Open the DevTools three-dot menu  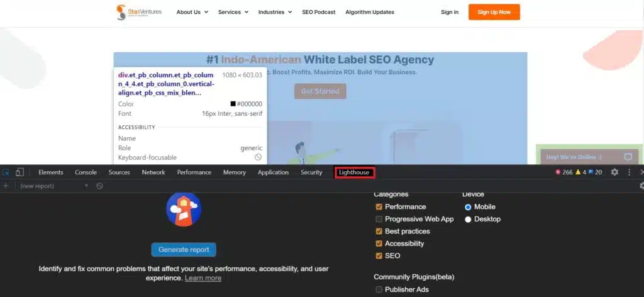click(x=629, y=172)
